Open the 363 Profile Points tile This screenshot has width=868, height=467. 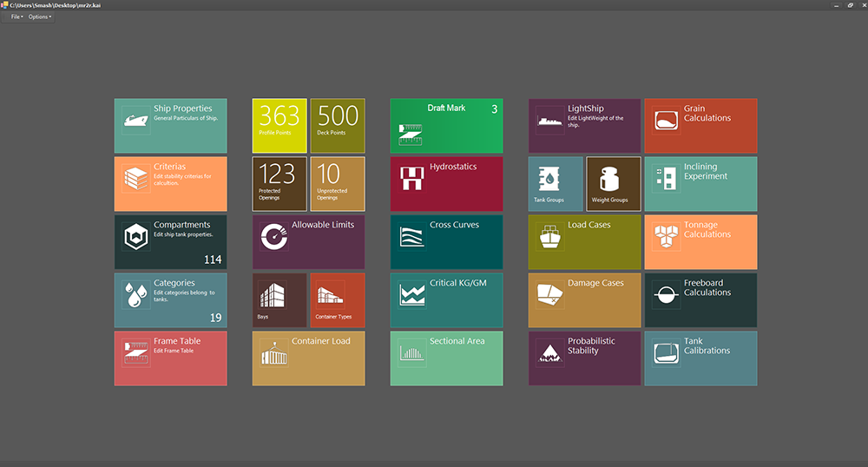point(279,126)
